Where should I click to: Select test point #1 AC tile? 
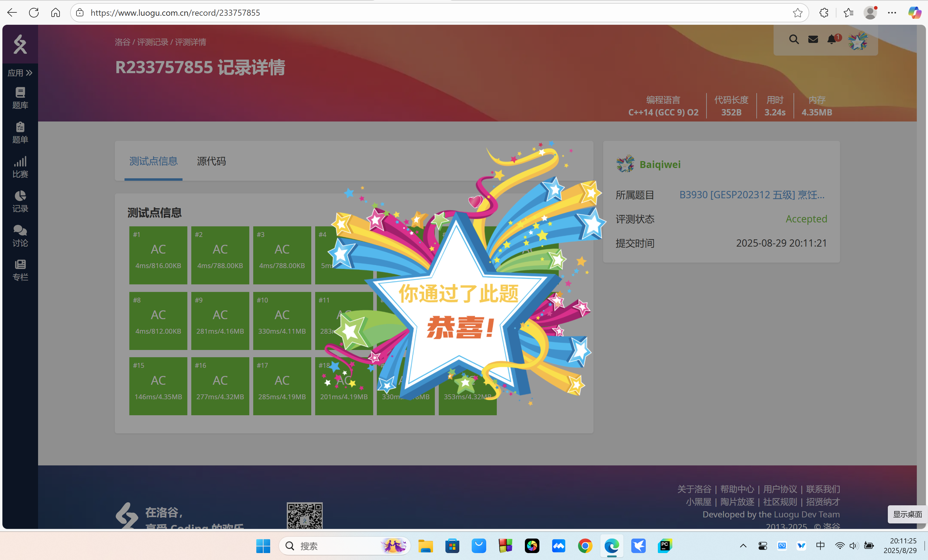point(158,255)
